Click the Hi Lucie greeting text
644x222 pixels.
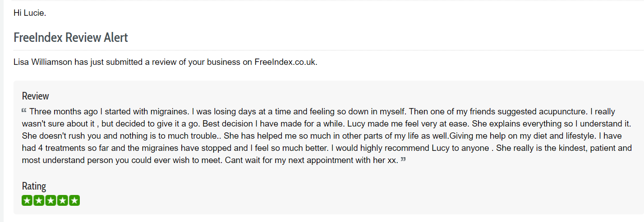click(x=30, y=13)
